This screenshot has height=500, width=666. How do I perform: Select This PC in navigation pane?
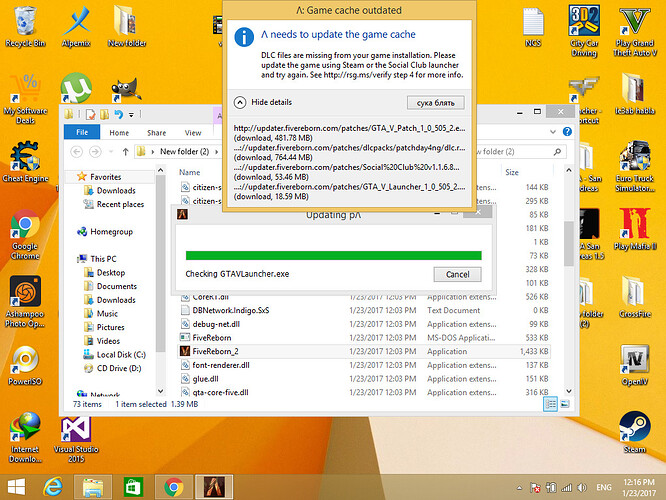tap(103, 259)
